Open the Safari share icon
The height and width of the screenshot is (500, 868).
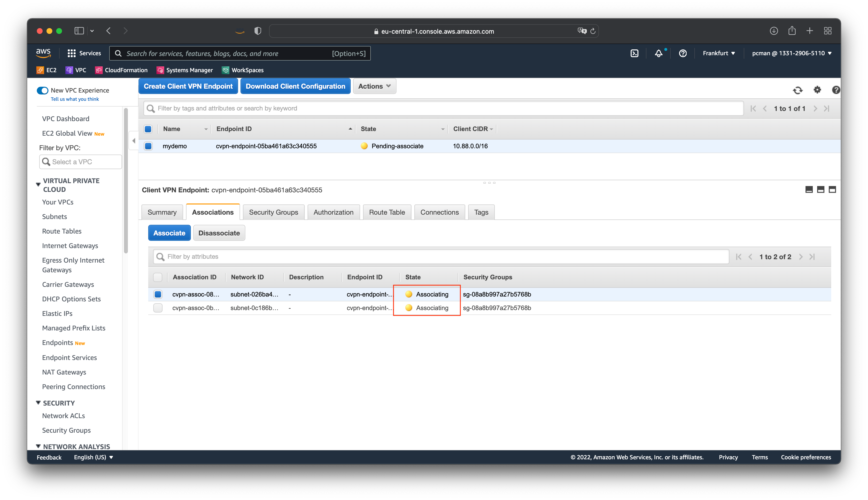(x=792, y=31)
